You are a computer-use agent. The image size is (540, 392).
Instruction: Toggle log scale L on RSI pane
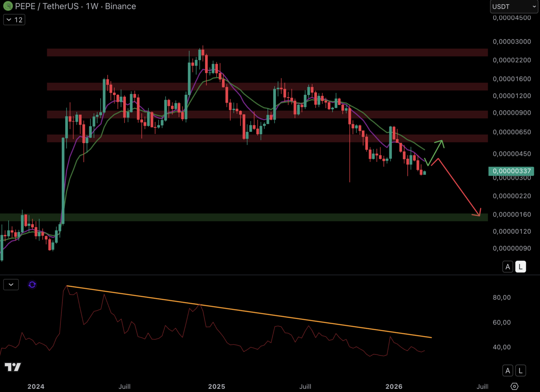pyautogui.click(x=520, y=371)
